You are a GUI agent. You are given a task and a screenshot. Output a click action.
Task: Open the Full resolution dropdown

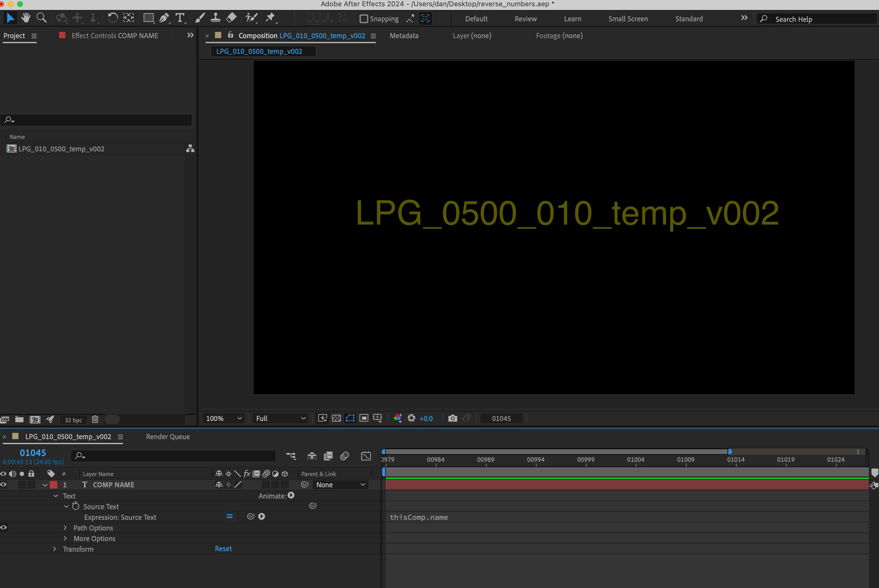pyautogui.click(x=280, y=418)
